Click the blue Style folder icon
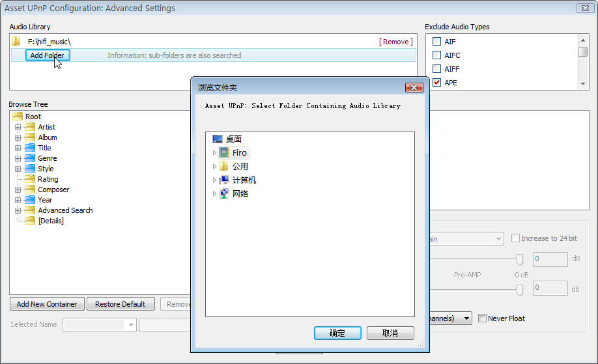This screenshot has width=598, height=364. coord(30,169)
